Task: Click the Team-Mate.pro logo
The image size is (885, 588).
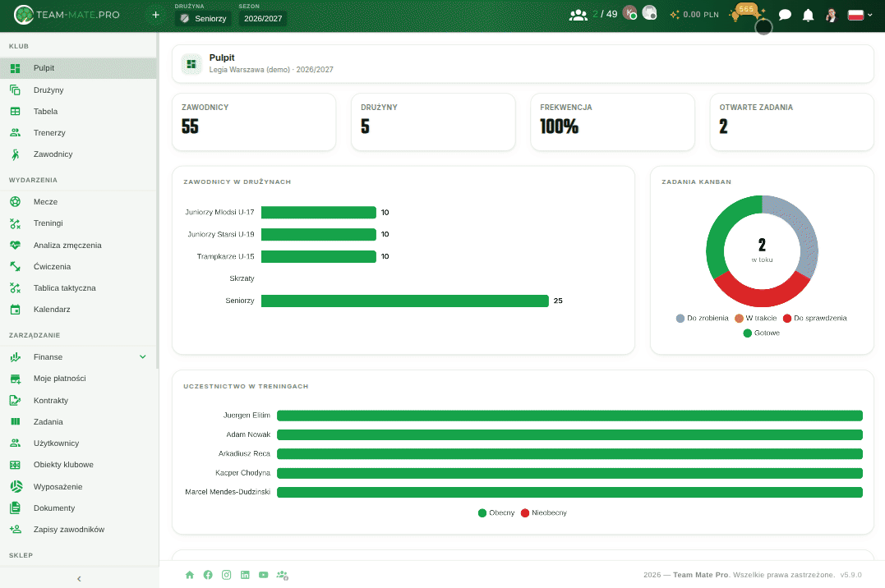Action: [x=67, y=16]
